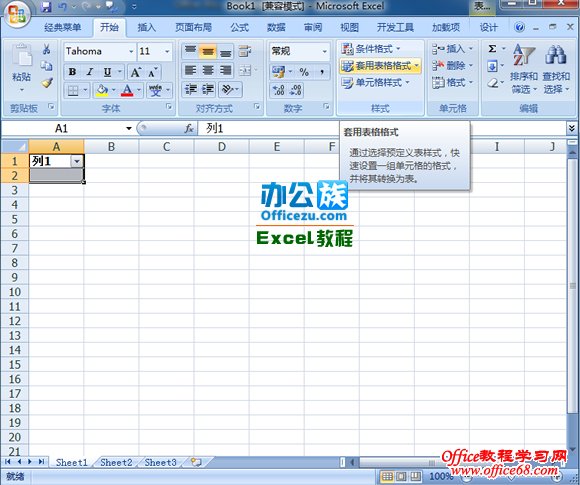Switch to the 经典菜单 tab
This screenshot has width=580, height=485.
63,27
